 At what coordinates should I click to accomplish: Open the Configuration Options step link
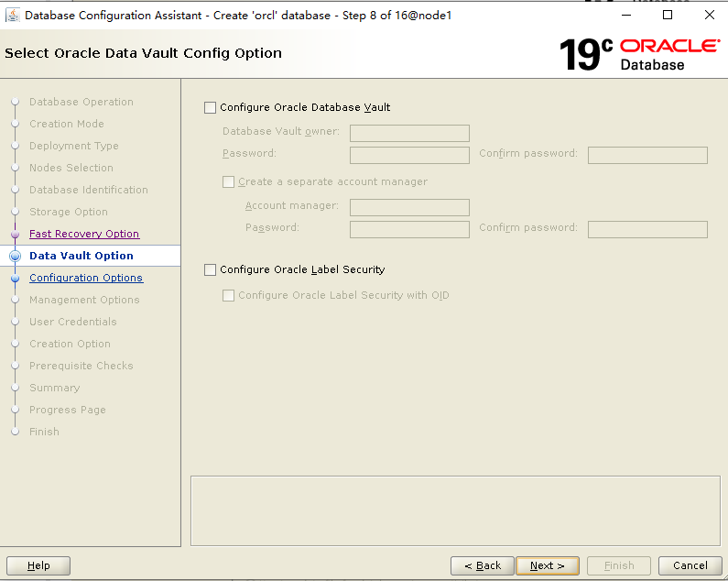86,278
